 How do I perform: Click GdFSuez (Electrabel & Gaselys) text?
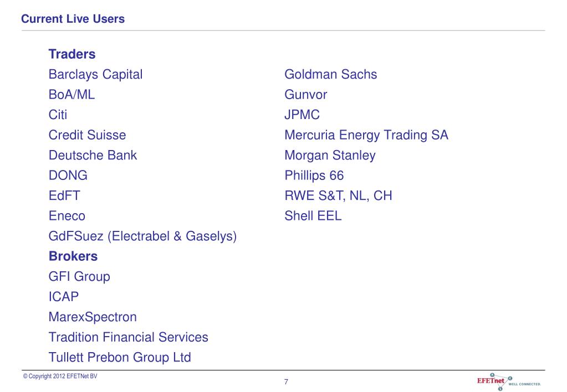pos(142,236)
